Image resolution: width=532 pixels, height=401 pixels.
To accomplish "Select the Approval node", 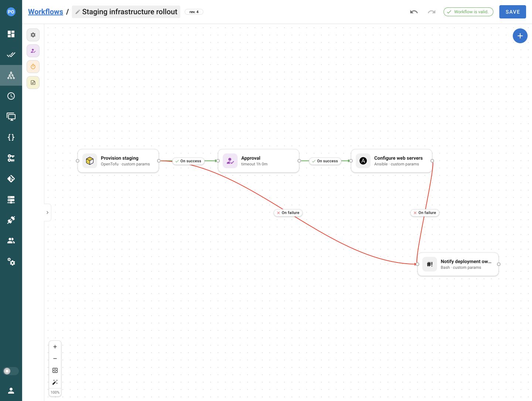I will point(259,161).
